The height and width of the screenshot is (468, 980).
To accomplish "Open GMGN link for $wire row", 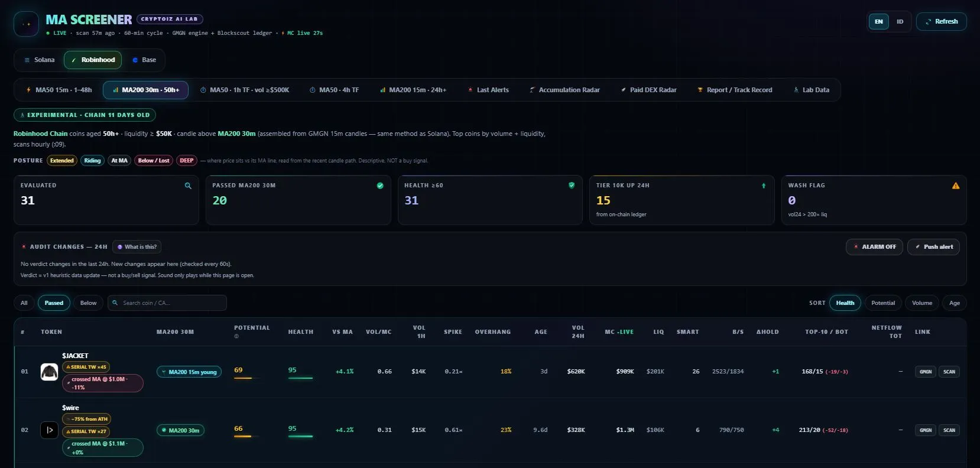I will click(926, 430).
